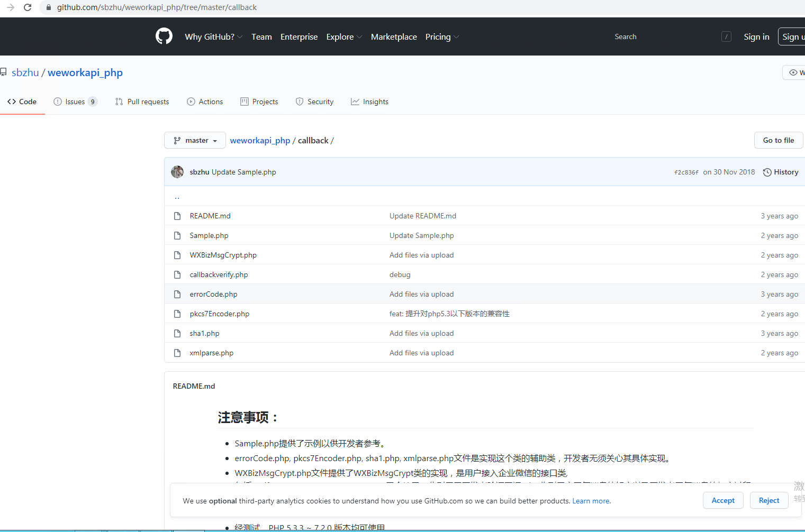Open the Sample.php file
805x532 pixels.
209,235
